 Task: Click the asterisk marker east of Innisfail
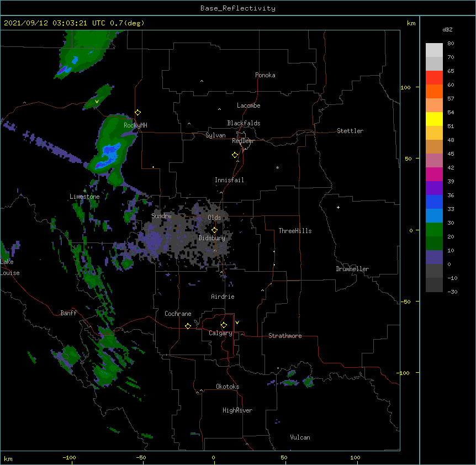click(277, 167)
